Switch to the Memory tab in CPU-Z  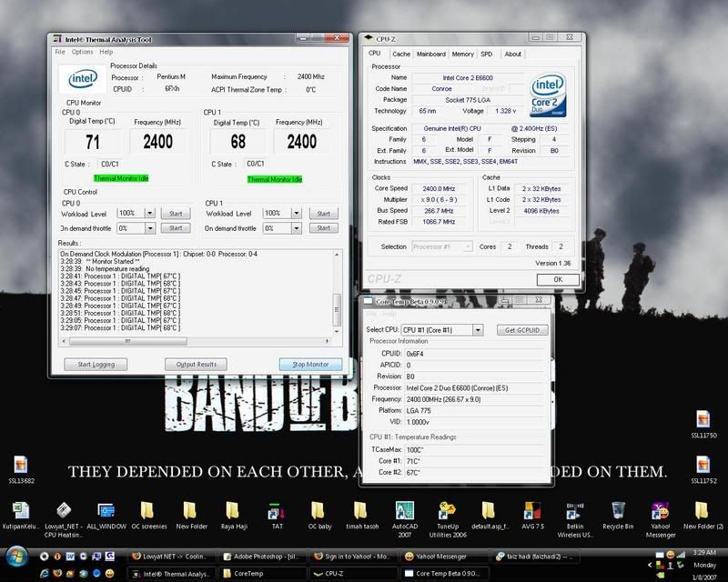(462, 55)
